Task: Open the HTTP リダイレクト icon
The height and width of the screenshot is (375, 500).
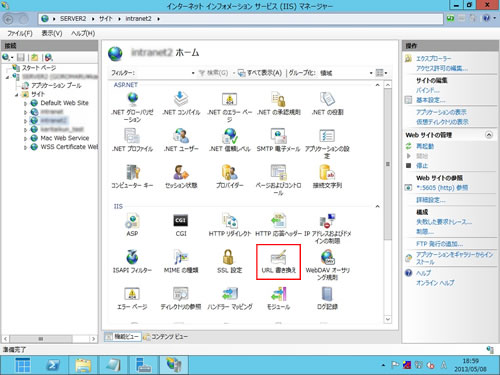Action: coord(229,225)
